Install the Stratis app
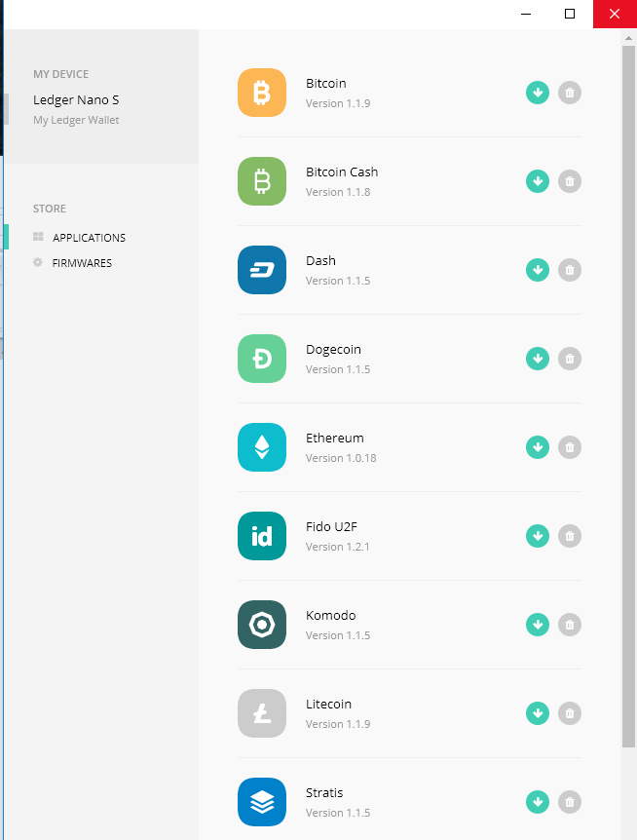This screenshot has height=840, width=637. point(538,802)
